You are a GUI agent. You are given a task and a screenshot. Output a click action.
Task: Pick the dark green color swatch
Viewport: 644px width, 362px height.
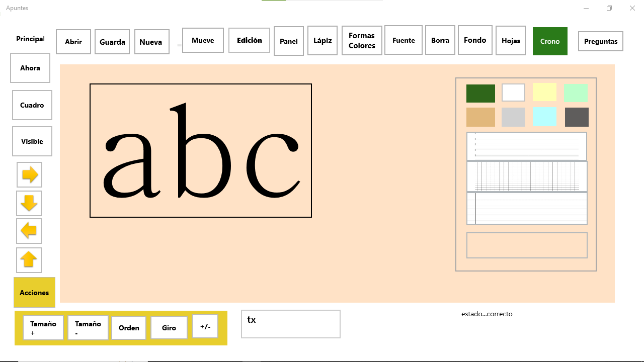pyautogui.click(x=480, y=94)
